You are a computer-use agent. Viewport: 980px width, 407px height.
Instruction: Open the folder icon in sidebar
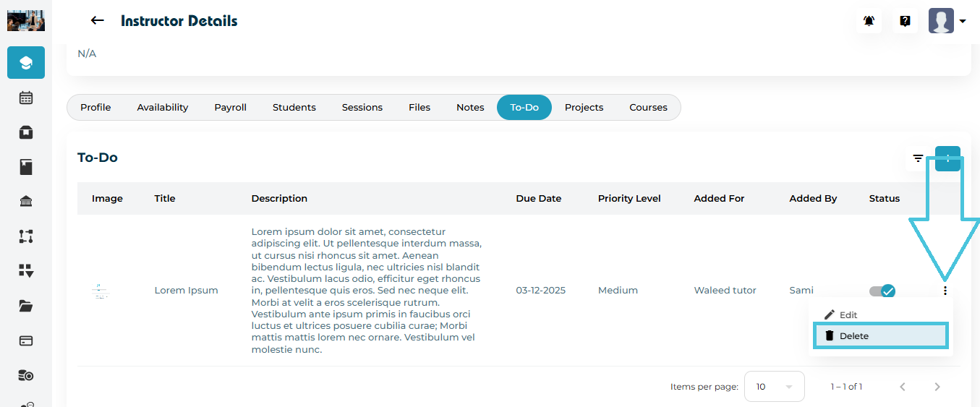(x=26, y=306)
